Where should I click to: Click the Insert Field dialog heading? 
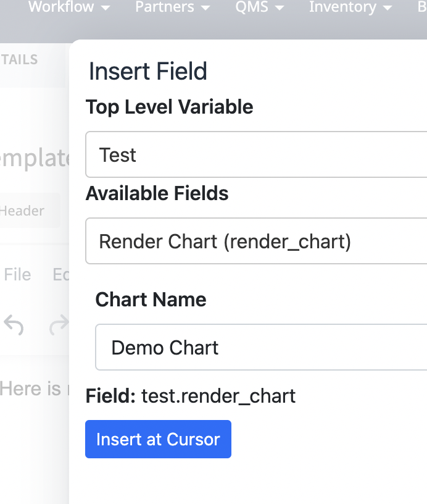(x=148, y=72)
